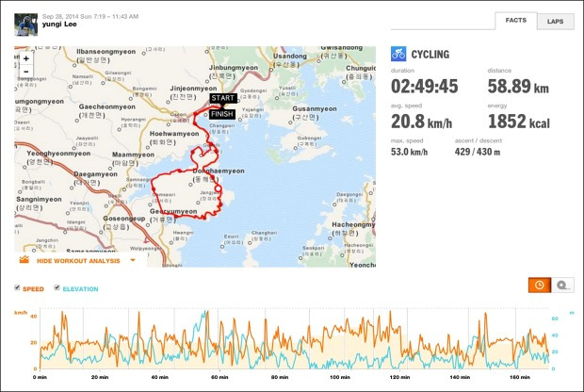Click Usandong label on the map
Viewport: 584px width, 392px height.
point(290,56)
